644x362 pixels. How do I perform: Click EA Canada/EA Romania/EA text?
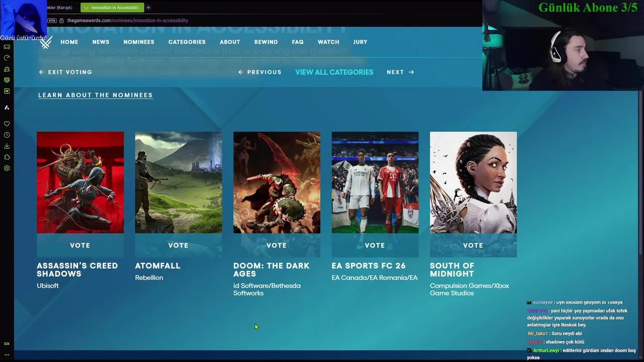coord(374,278)
